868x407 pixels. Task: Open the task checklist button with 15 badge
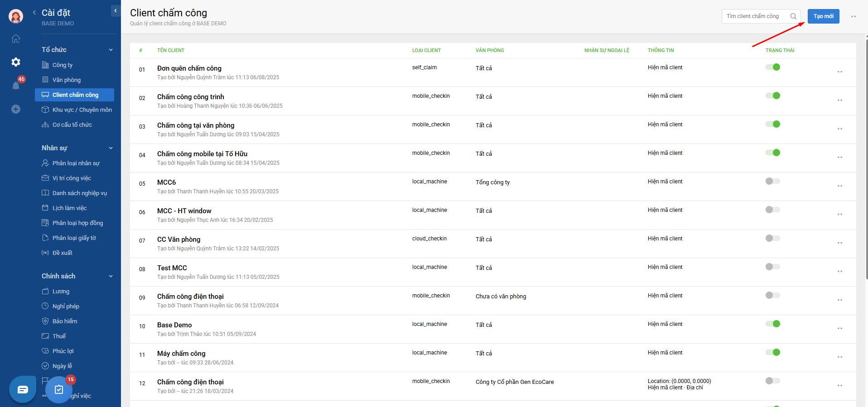59,389
